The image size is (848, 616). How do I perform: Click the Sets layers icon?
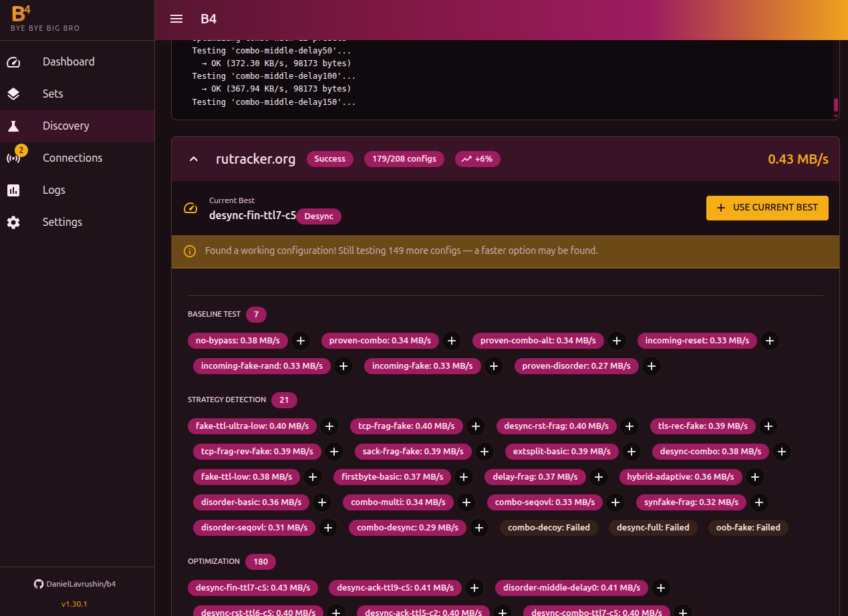pos(13,94)
